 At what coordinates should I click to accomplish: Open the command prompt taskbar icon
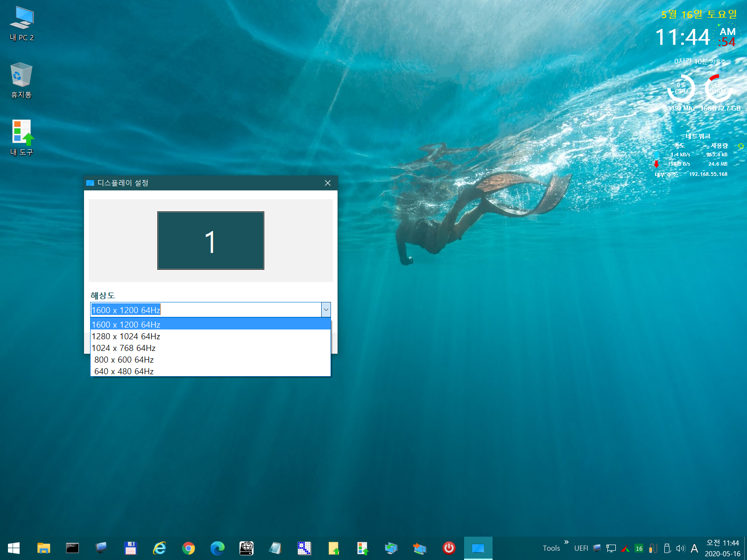72,548
